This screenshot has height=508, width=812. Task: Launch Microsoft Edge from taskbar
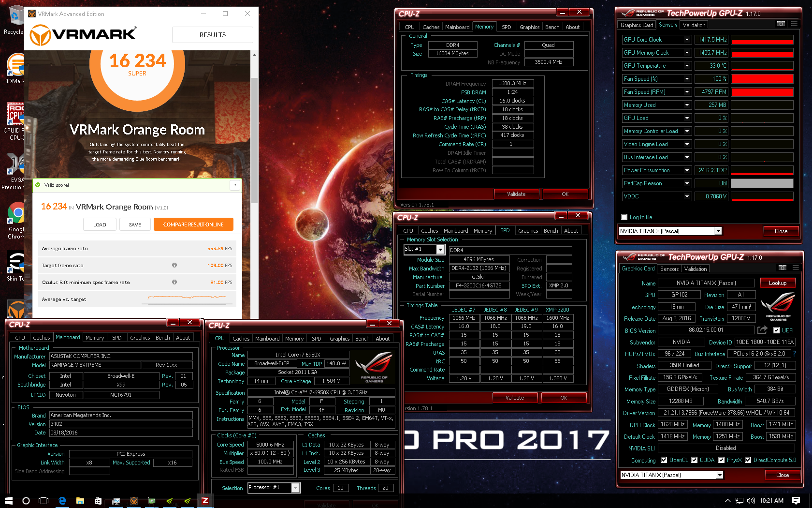coord(62,501)
